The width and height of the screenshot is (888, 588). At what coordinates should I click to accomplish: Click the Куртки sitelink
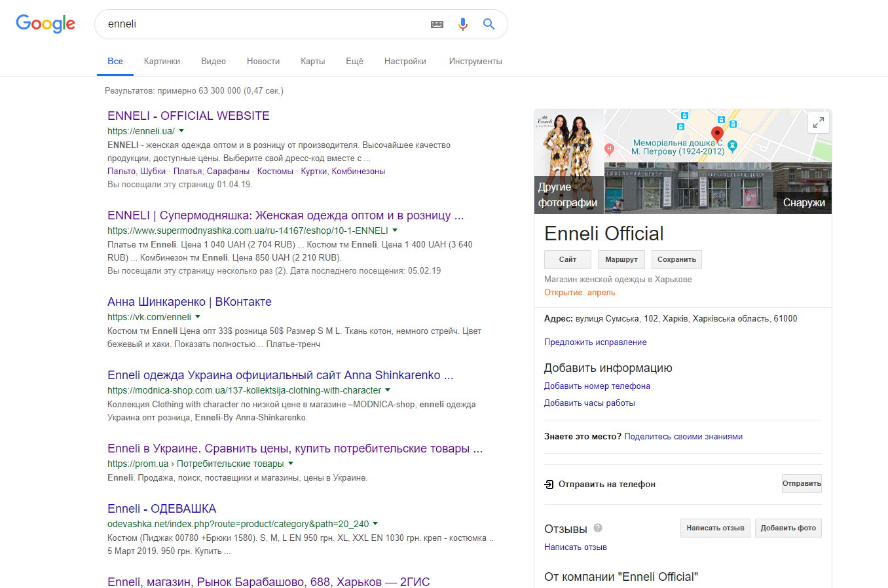[314, 172]
